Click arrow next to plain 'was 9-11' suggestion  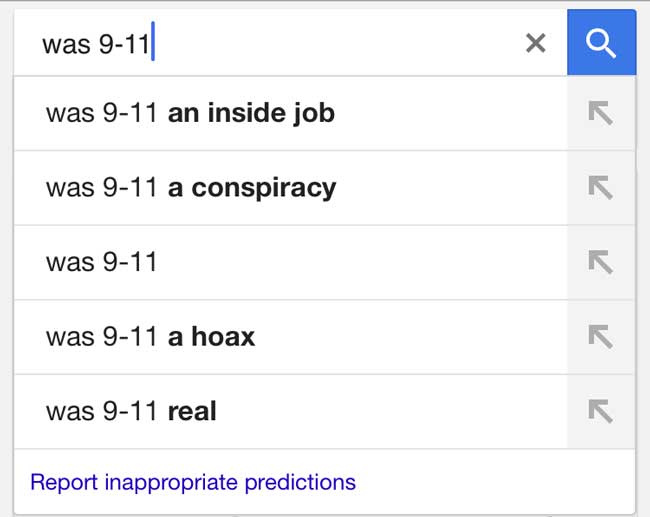tap(600, 262)
